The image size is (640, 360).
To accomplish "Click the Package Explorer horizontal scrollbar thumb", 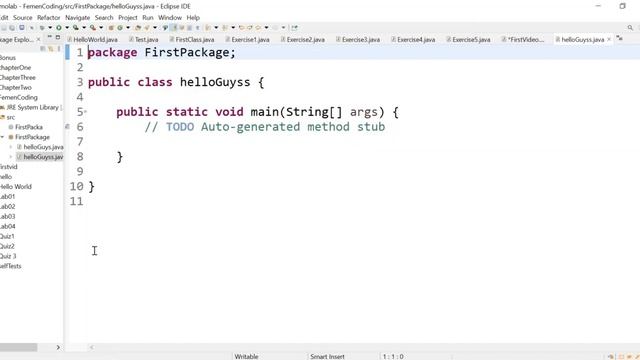I will point(18,347).
